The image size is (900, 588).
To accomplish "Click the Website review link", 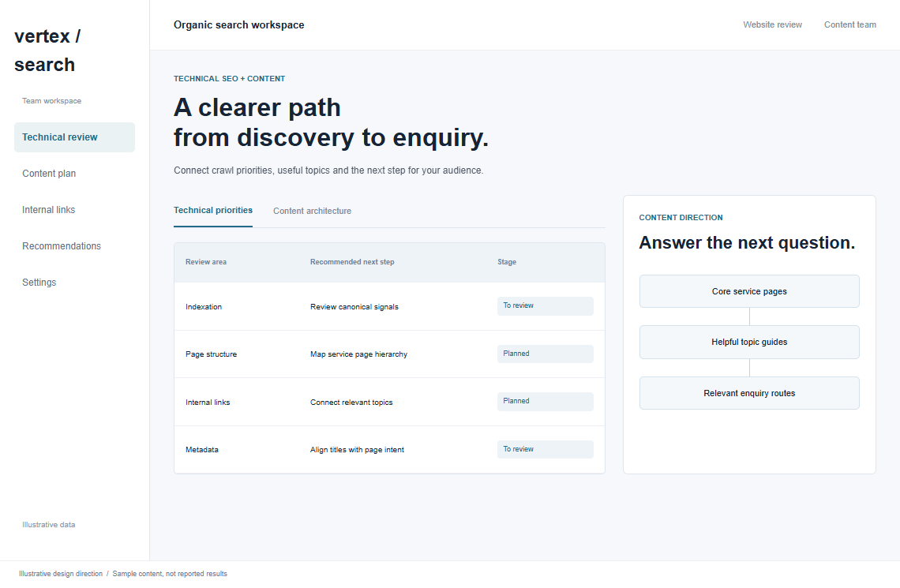I will pyautogui.click(x=773, y=24).
